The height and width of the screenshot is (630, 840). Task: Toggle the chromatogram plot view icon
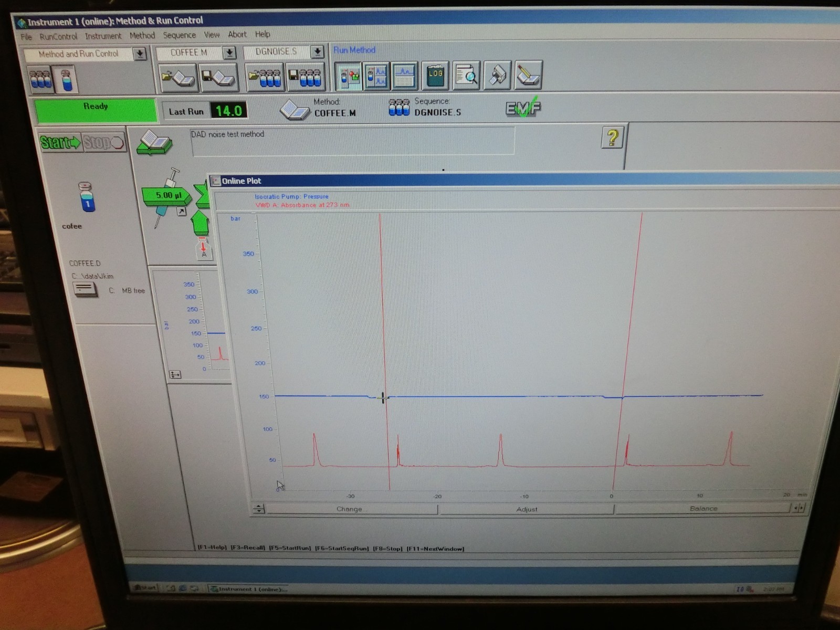[405, 76]
